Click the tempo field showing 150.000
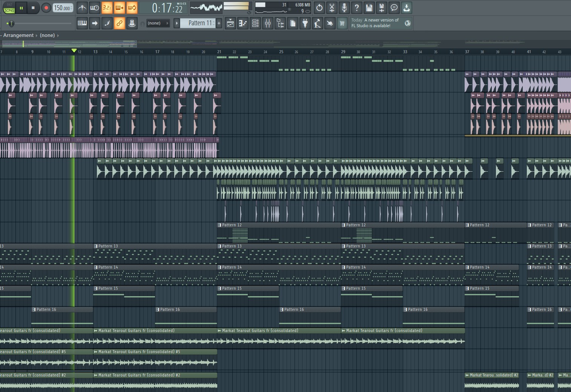This screenshot has height=392, width=571. tap(62, 8)
